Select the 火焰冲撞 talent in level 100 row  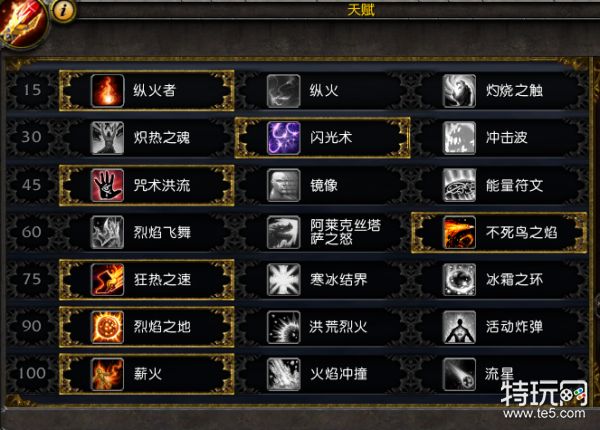[x=322, y=374]
